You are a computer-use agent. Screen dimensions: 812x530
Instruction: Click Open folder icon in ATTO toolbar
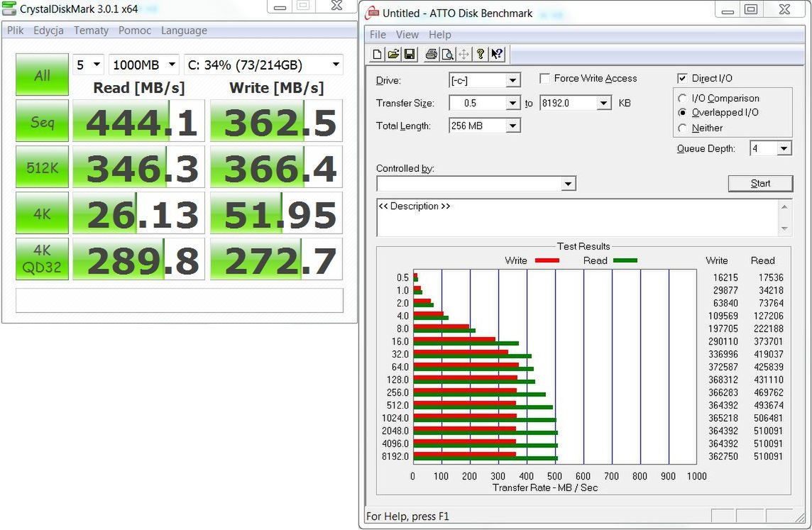click(393, 55)
